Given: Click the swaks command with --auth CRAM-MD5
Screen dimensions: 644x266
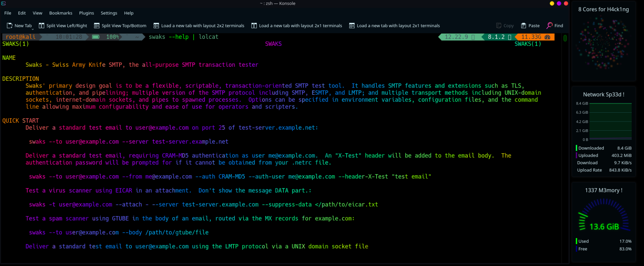Looking at the screenshot, I should pyautogui.click(x=230, y=177).
